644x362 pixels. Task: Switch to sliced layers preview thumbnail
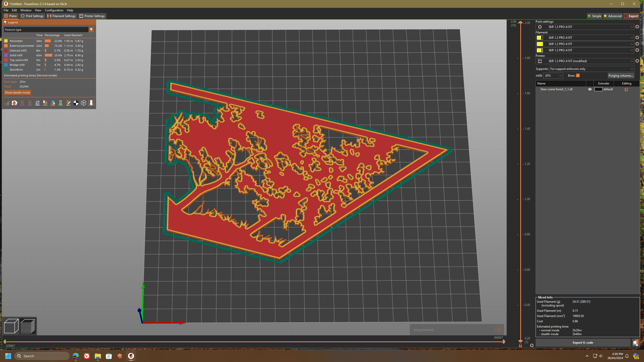pos(28,326)
